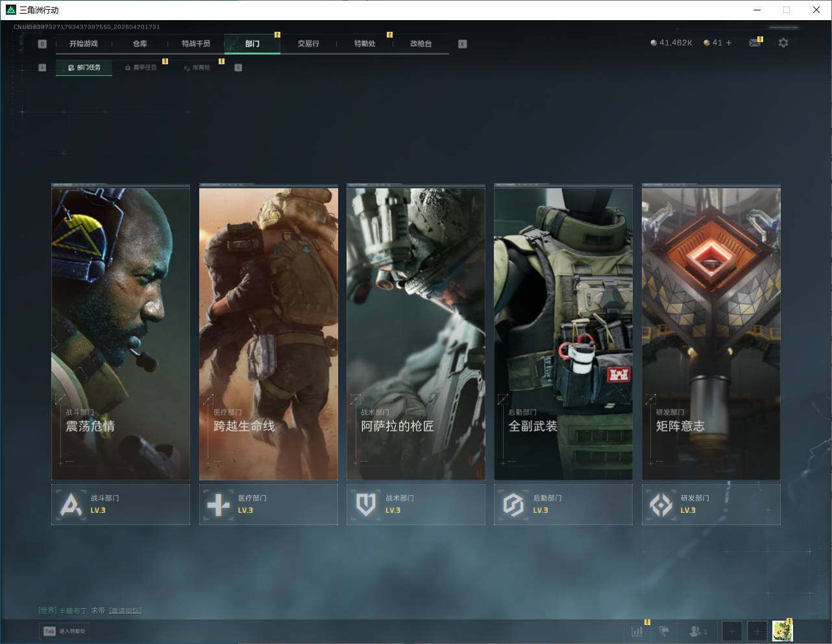
Task: Click the second empty squad slot plus
Action: tap(757, 630)
